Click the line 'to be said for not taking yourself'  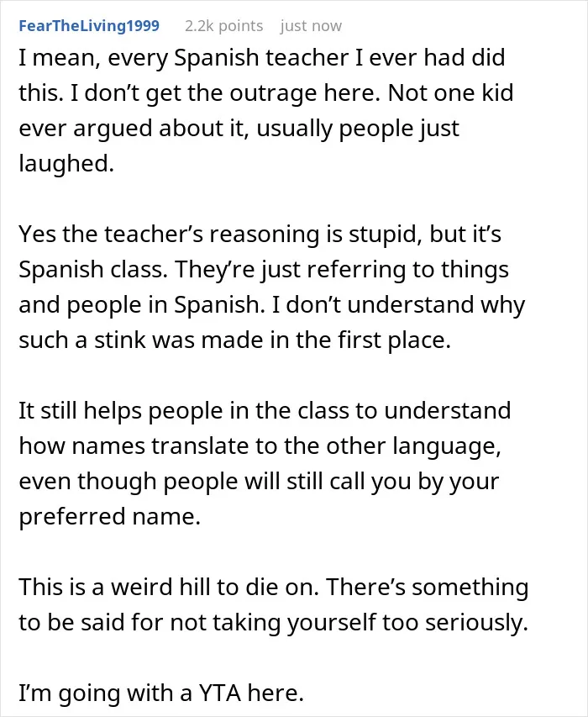point(274,623)
